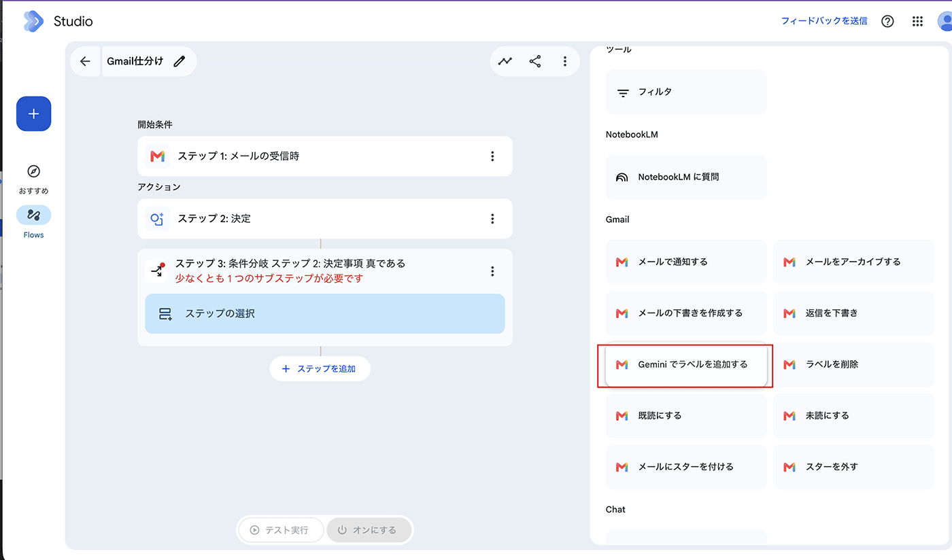Choose メールで通知する action
This screenshot has width=952, height=560.
click(x=686, y=262)
